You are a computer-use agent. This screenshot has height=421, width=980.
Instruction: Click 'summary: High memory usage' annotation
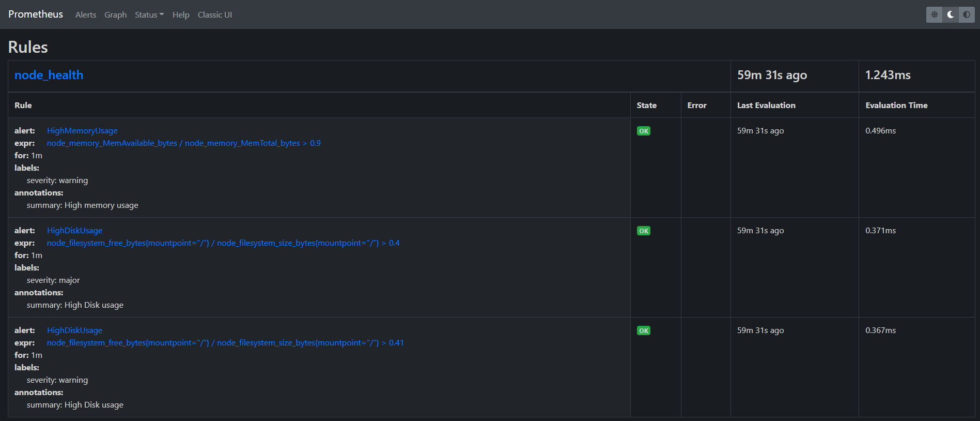83,205
